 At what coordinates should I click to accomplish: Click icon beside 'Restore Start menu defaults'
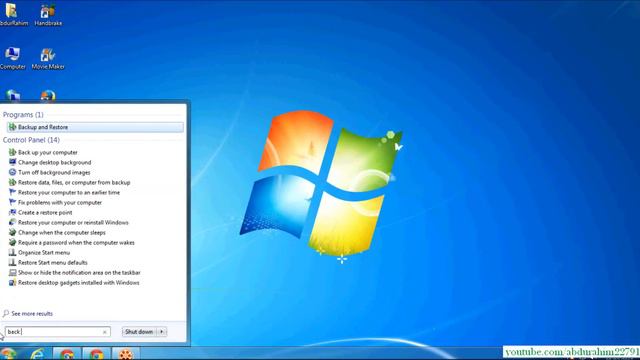[12, 262]
